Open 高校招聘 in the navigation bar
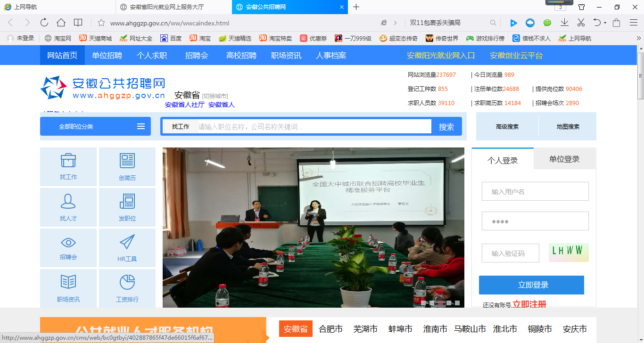Image resolution: width=644 pixels, height=343 pixels. 241,56
